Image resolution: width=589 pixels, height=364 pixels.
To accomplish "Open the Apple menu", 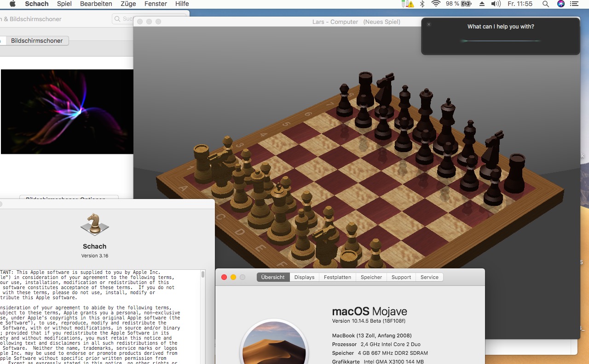I will pos(12,4).
